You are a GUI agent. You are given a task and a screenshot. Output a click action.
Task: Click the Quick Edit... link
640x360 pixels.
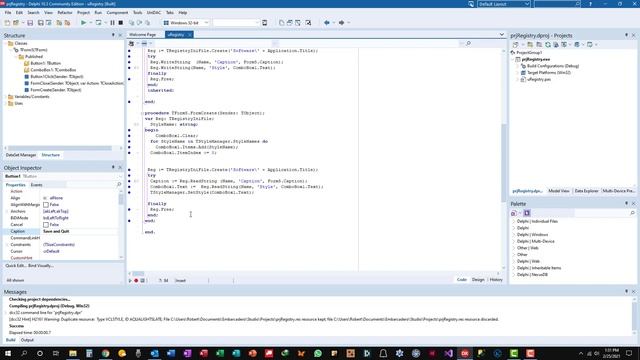(x=15, y=266)
